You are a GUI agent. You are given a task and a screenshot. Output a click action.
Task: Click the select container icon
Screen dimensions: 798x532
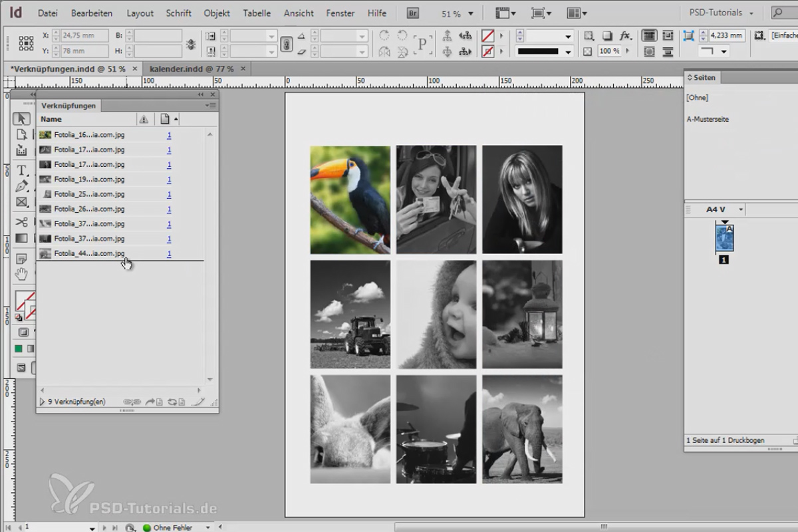tap(447, 36)
